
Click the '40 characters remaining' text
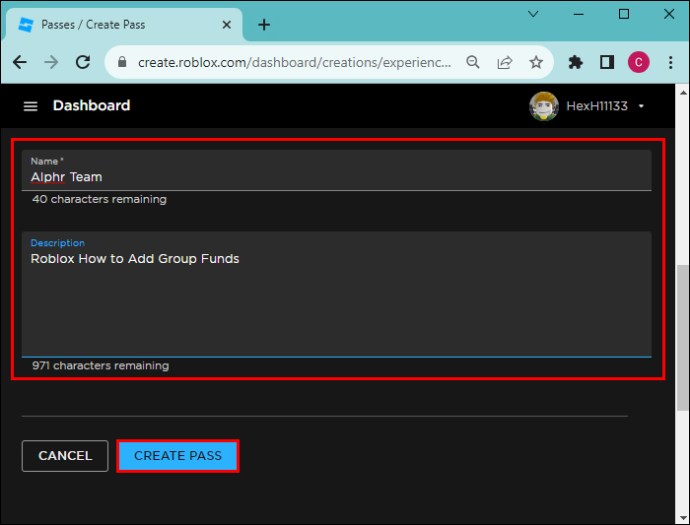[x=99, y=199]
